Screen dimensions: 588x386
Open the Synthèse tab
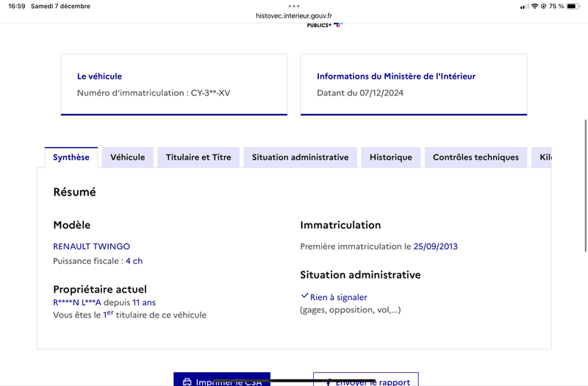(x=71, y=157)
